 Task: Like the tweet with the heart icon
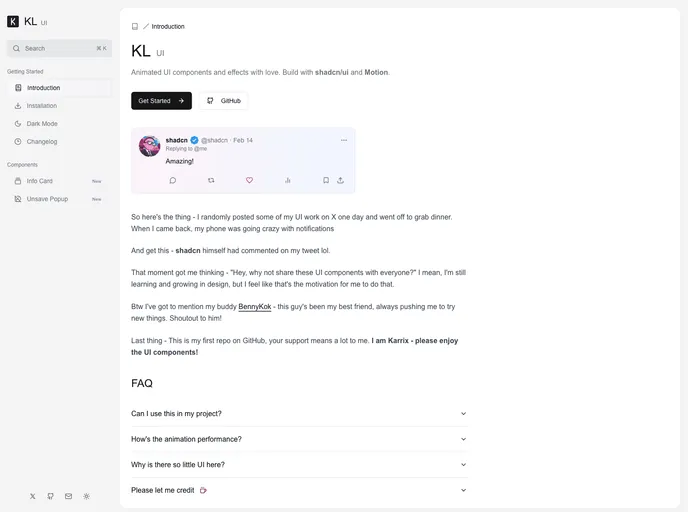249,180
